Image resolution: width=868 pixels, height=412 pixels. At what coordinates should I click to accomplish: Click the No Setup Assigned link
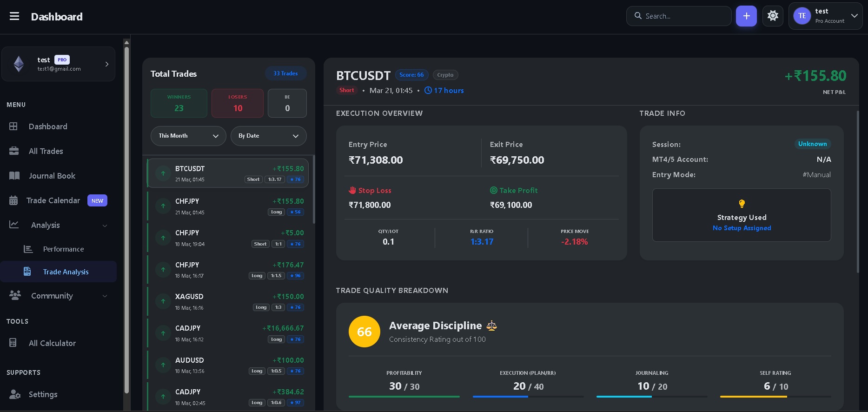[742, 228]
